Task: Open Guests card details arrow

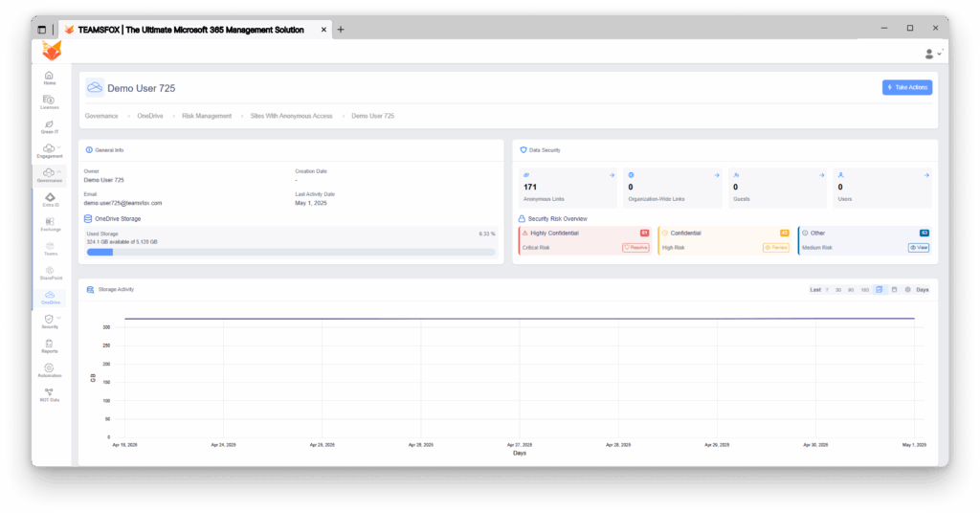Action: coord(822,175)
